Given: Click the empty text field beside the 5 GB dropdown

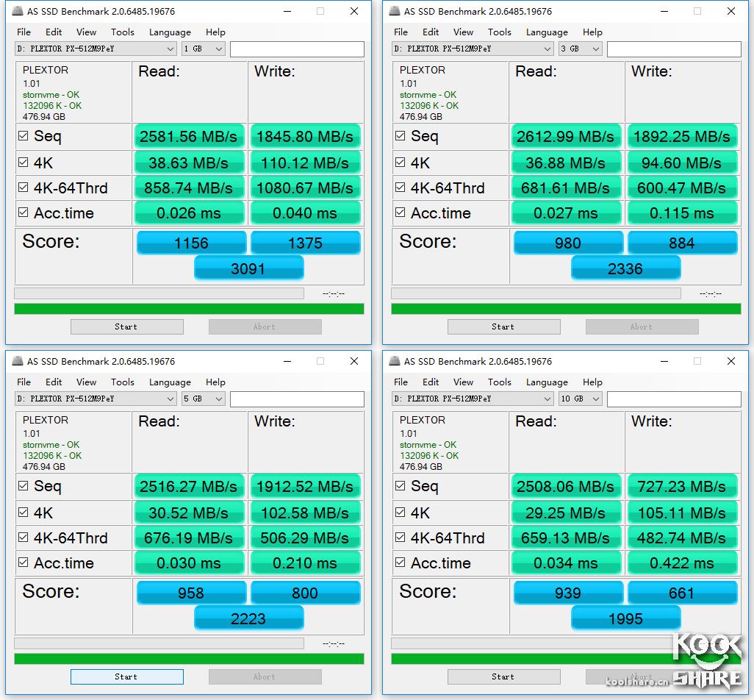Looking at the screenshot, I should pos(297,399).
